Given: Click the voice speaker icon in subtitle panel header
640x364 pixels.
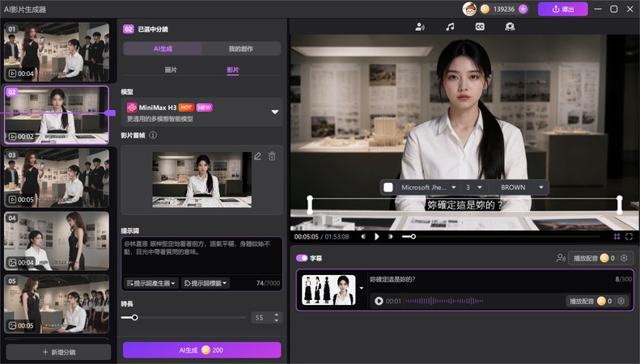Looking at the screenshot, I should 561,258.
